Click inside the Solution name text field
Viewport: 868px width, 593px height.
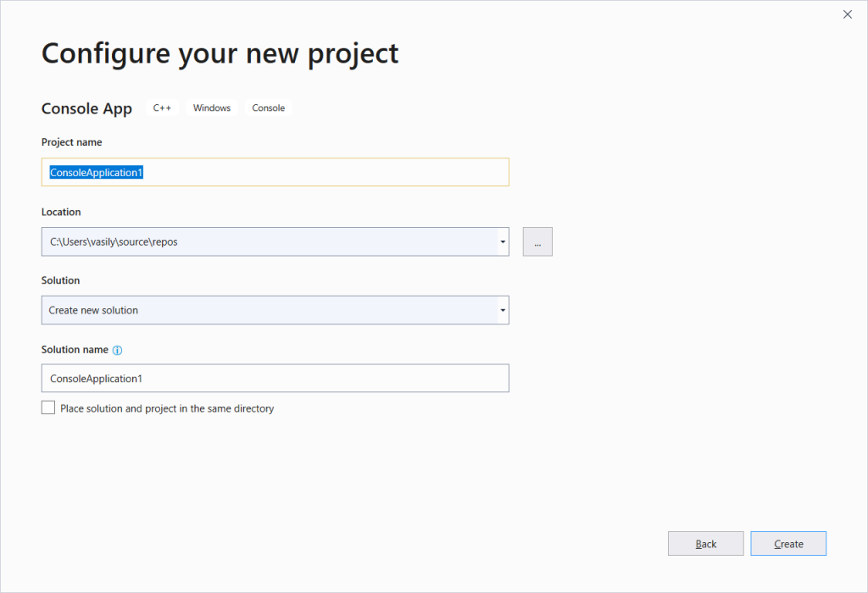[275, 379]
